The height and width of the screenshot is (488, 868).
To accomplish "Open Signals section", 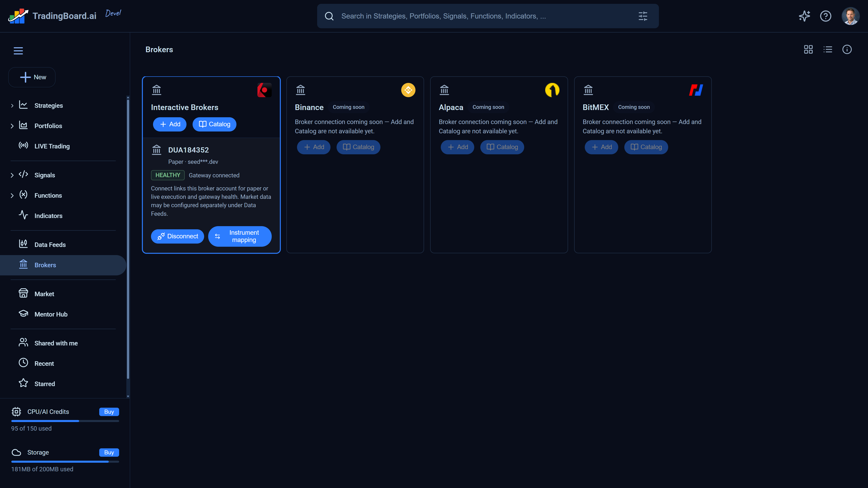I will [45, 175].
